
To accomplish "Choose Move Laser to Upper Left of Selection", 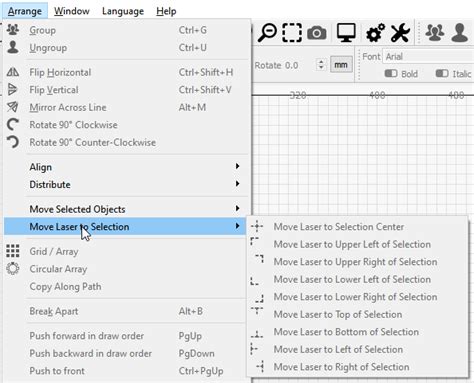I will [358, 244].
